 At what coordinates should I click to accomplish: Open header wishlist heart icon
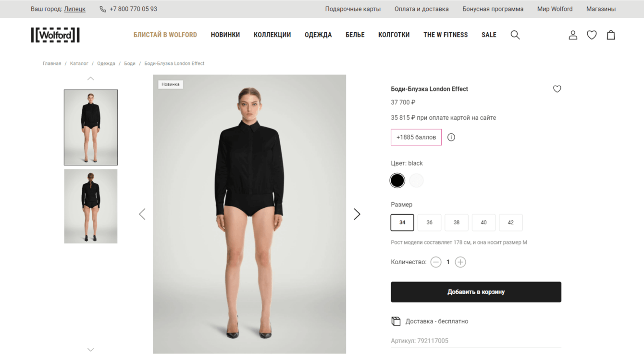coord(592,35)
